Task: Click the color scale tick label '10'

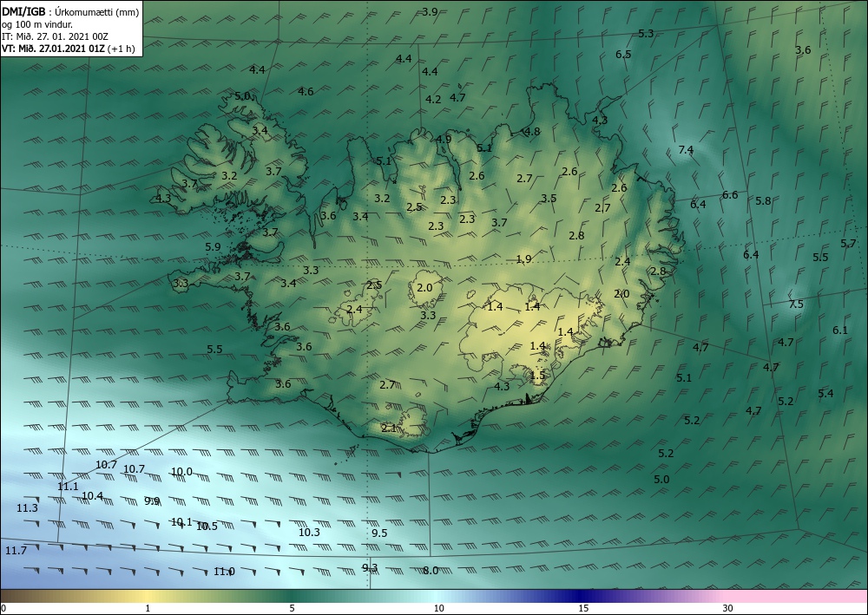Action: 438,608
